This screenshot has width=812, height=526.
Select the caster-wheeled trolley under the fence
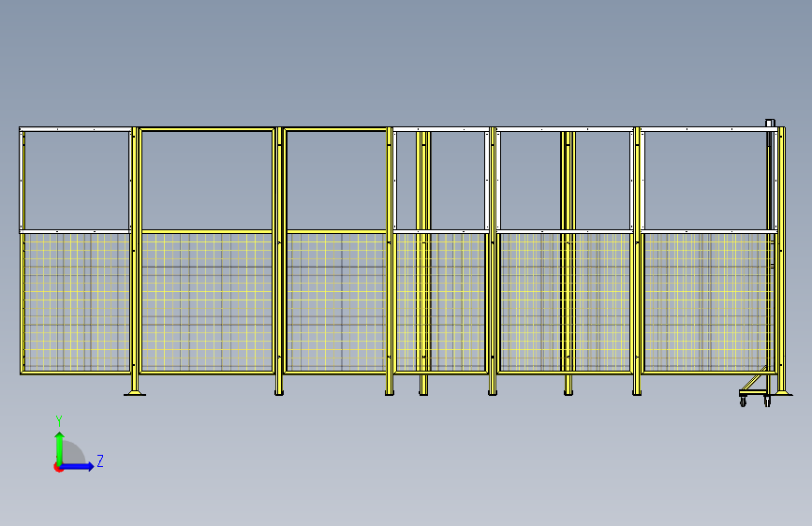756,391
